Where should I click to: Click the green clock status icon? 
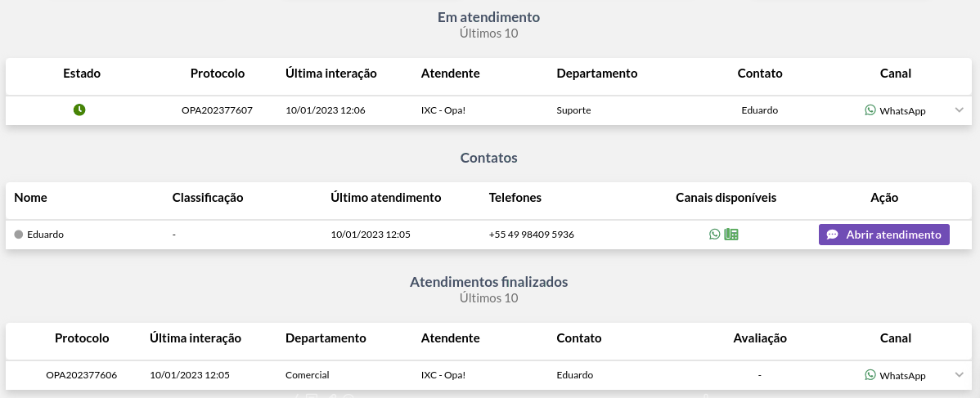(x=79, y=110)
